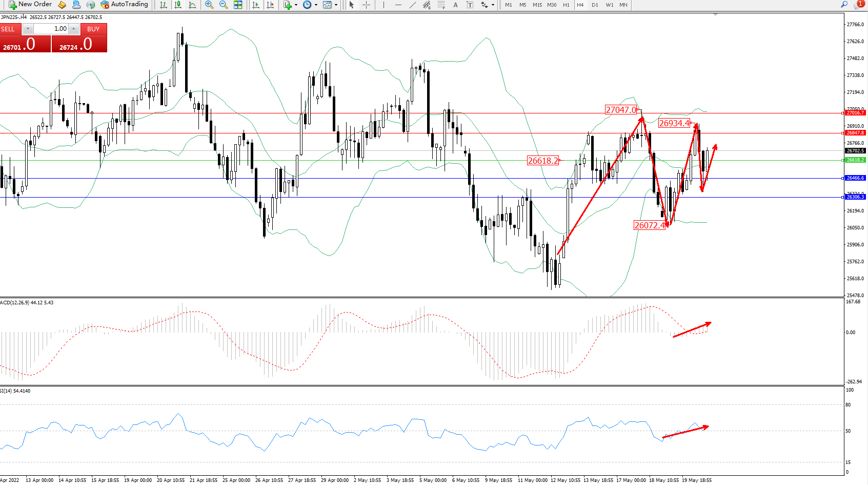
Task: Toggle AutoTrading on or off
Action: pyautogui.click(x=124, y=5)
